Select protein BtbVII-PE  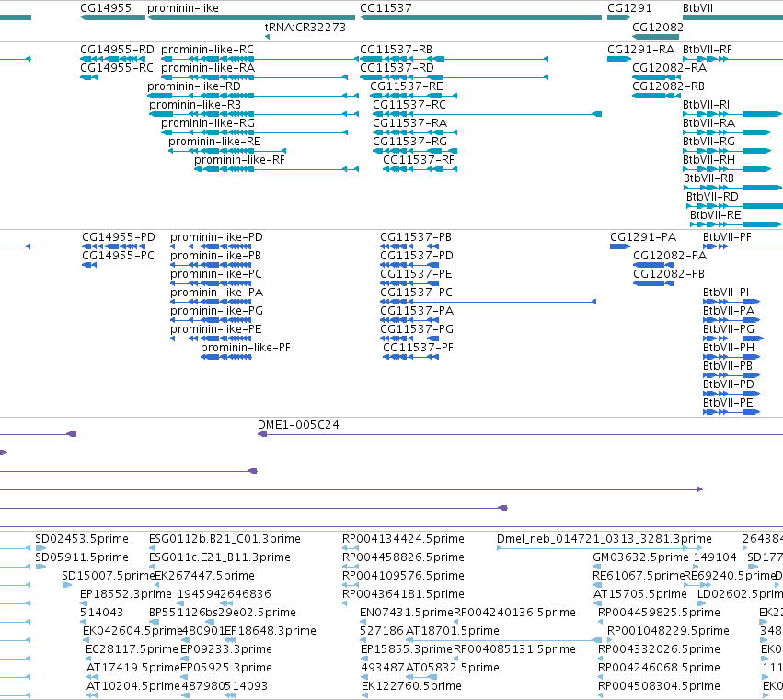(x=728, y=403)
